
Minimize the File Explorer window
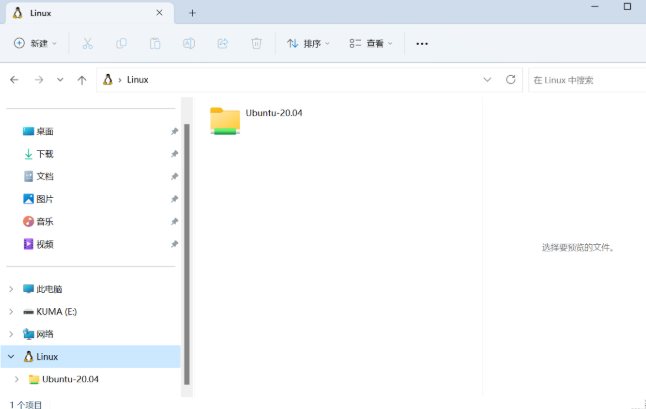(x=595, y=7)
